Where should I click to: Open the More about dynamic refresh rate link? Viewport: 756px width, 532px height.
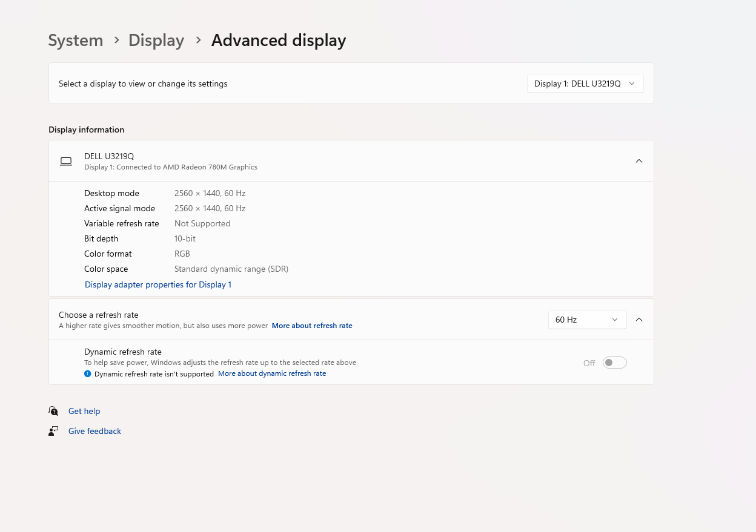point(272,374)
